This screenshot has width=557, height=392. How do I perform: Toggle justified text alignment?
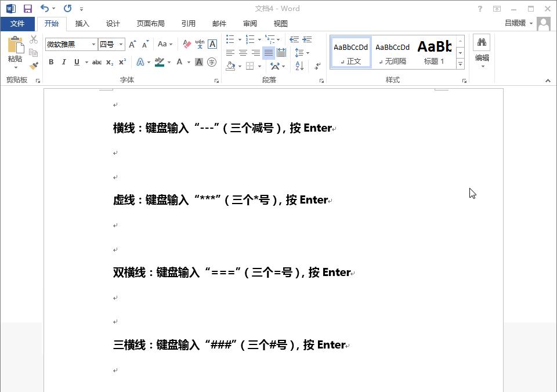click(268, 53)
